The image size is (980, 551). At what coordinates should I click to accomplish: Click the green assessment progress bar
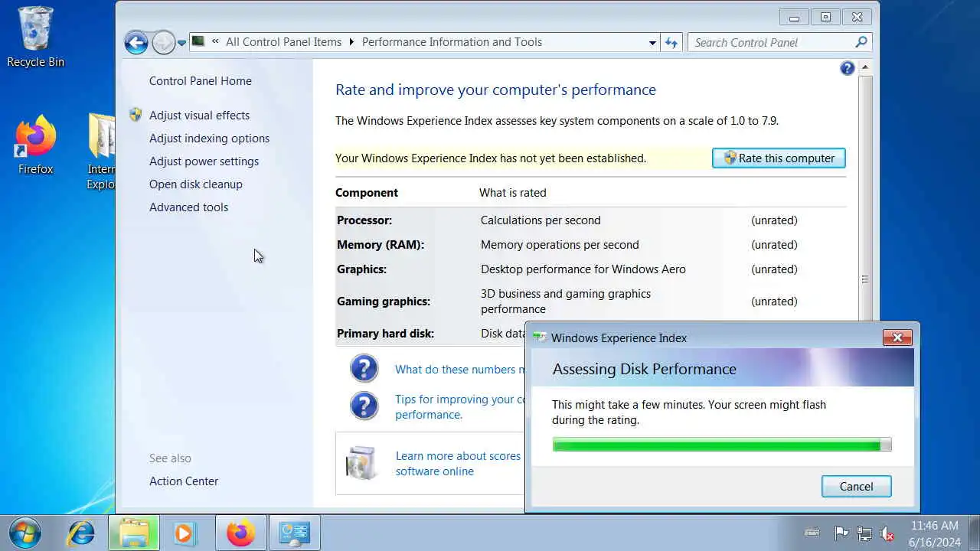722,445
